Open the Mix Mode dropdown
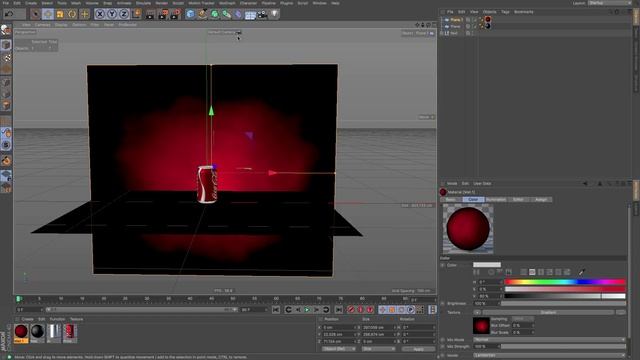640x360 pixels. point(549,340)
